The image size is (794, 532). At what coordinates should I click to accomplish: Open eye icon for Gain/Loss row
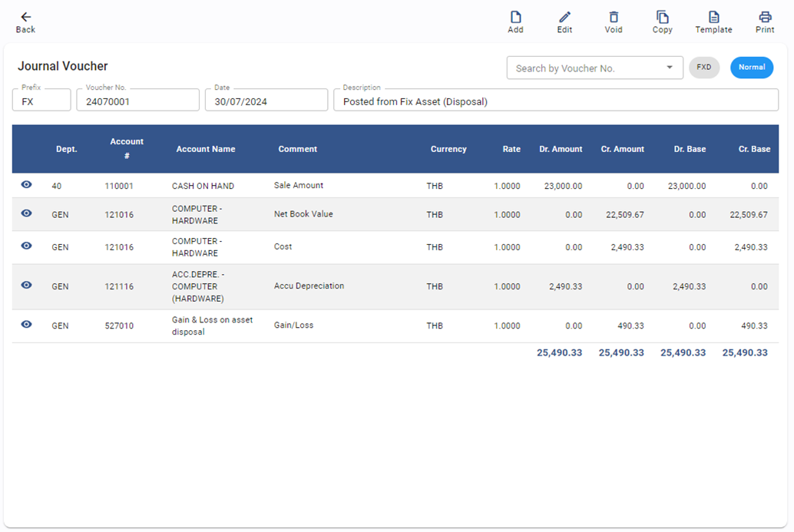point(26,324)
